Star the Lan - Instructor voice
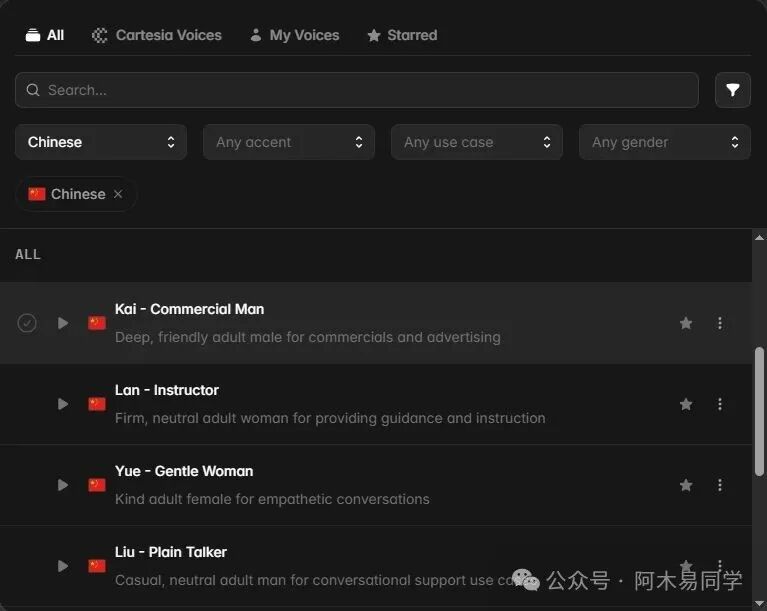The height and width of the screenshot is (611, 767). (686, 404)
